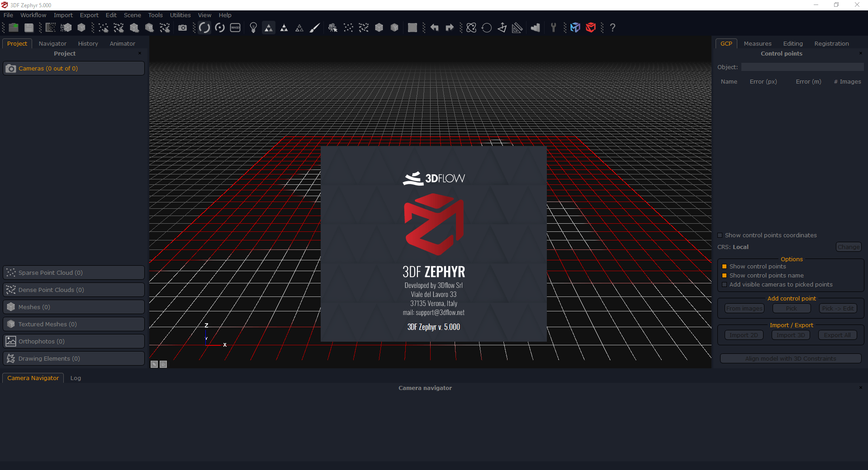
Task: Click the undo arrow icon
Action: point(435,28)
